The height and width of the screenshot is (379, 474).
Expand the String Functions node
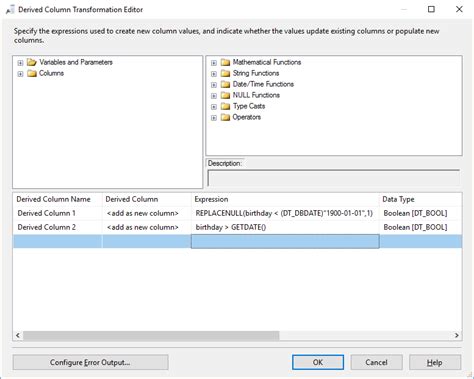(x=214, y=74)
